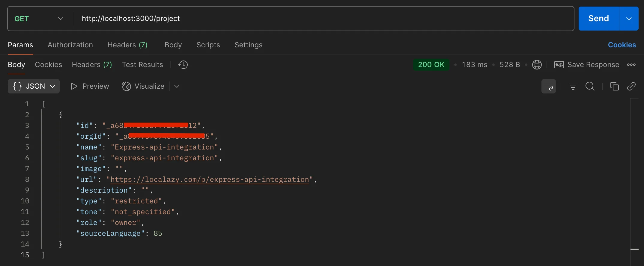
Task: Click Save Response button
Action: click(x=587, y=65)
